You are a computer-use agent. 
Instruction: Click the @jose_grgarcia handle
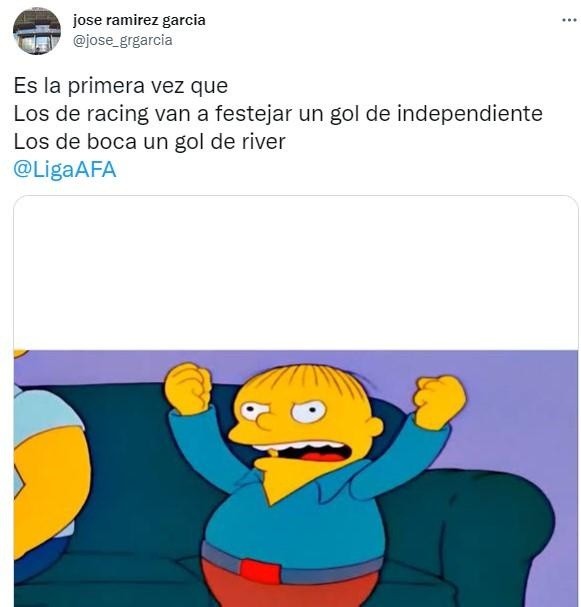tap(122, 40)
